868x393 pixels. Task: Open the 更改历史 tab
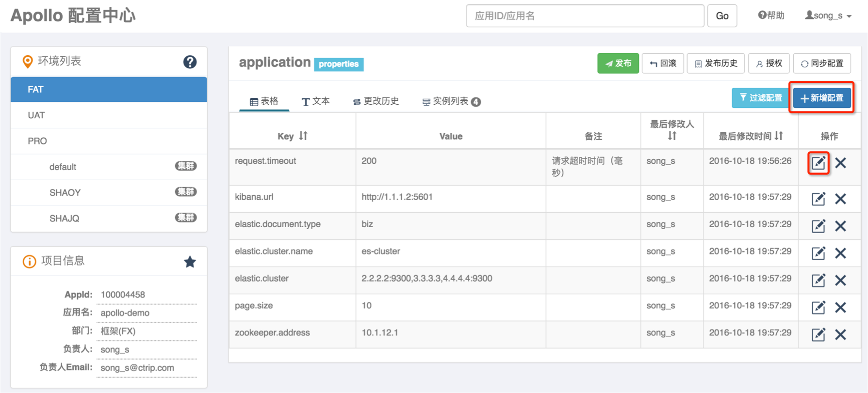coord(376,101)
